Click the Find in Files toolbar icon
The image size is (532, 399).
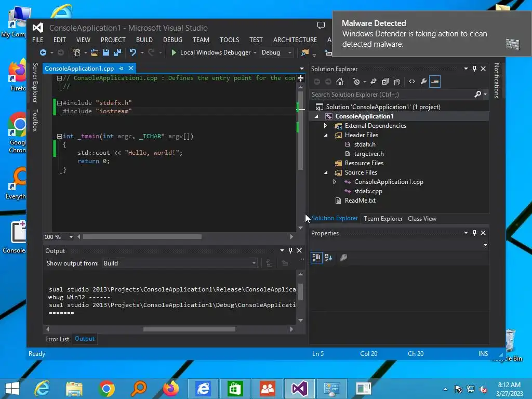(x=305, y=52)
